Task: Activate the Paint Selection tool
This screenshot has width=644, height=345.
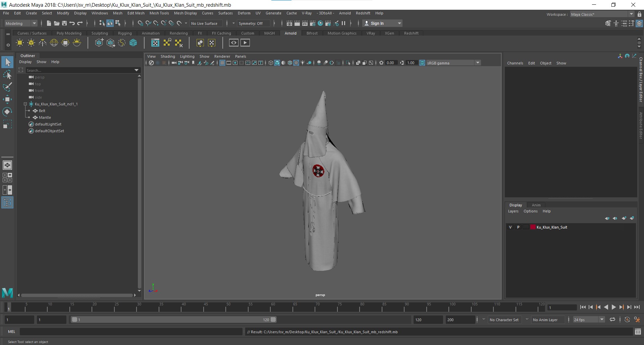Action: (7, 87)
